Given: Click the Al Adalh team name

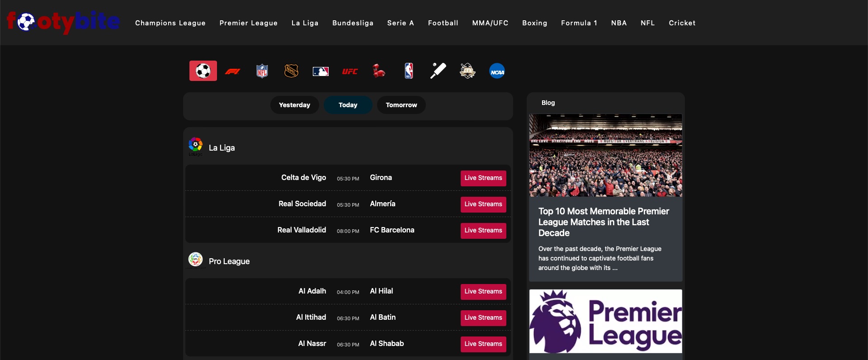Looking at the screenshot, I should (312, 291).
